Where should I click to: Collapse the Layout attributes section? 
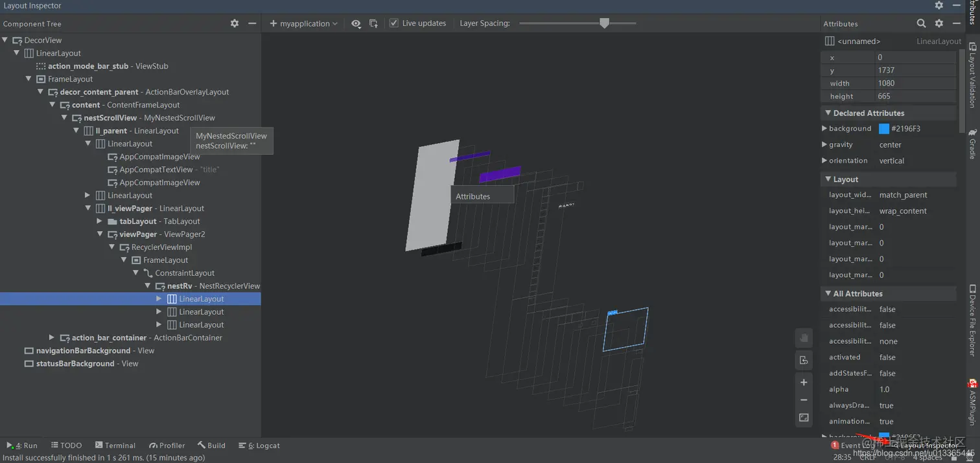click(x=828, y=179)
